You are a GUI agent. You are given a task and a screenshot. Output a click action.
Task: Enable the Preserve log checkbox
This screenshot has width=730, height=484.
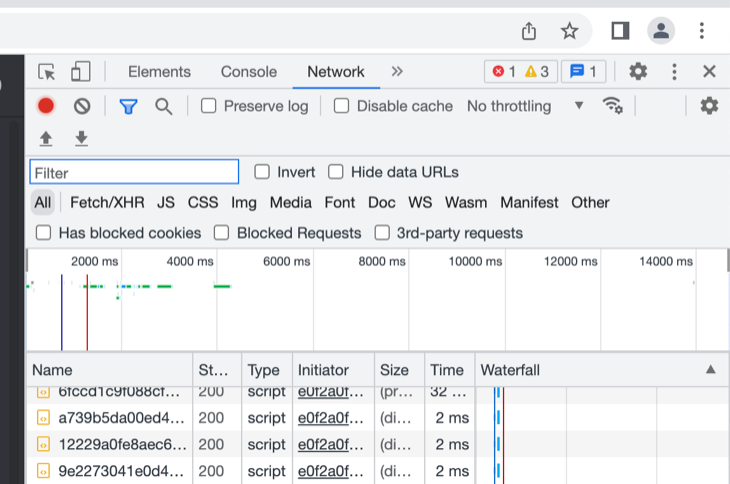pyautogui.click(x=209, y=106)
